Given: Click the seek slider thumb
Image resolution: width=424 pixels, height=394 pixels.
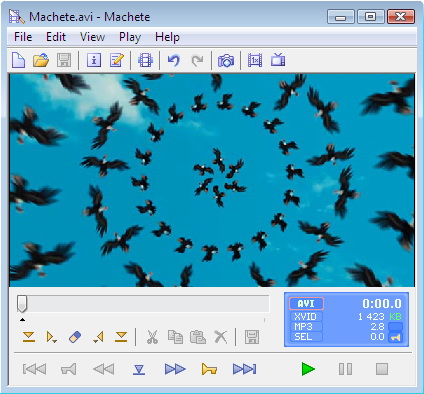Looking at the screenshot, I should point(22,304).
